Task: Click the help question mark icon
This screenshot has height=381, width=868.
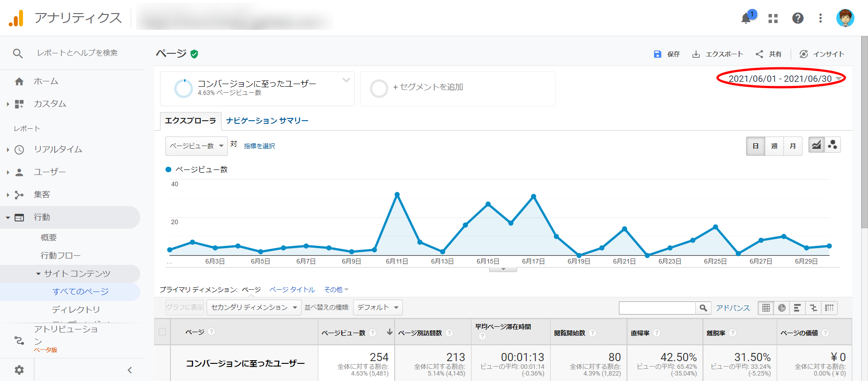Action: click(x=797, y=18)
